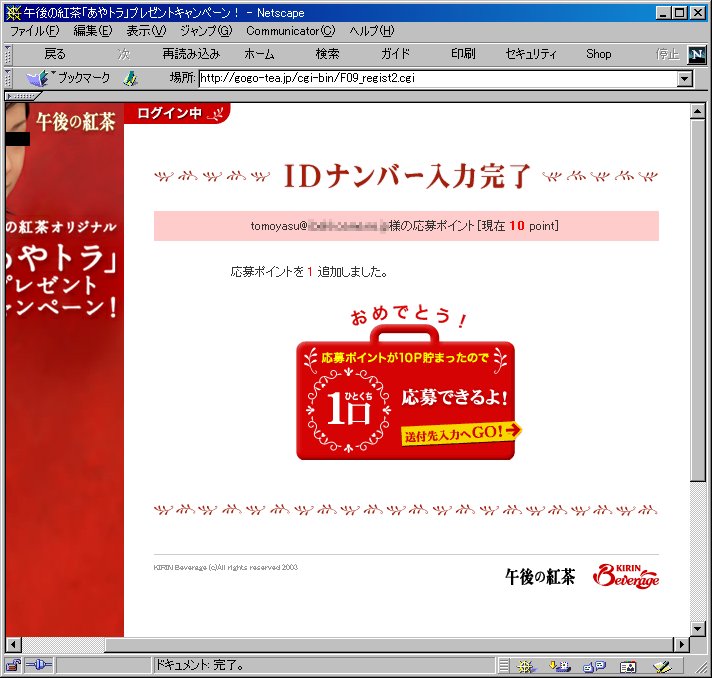Open the 編集(E) menu
Image resolution: width=712 pixels, height=678 pixels.
(93, 31)
